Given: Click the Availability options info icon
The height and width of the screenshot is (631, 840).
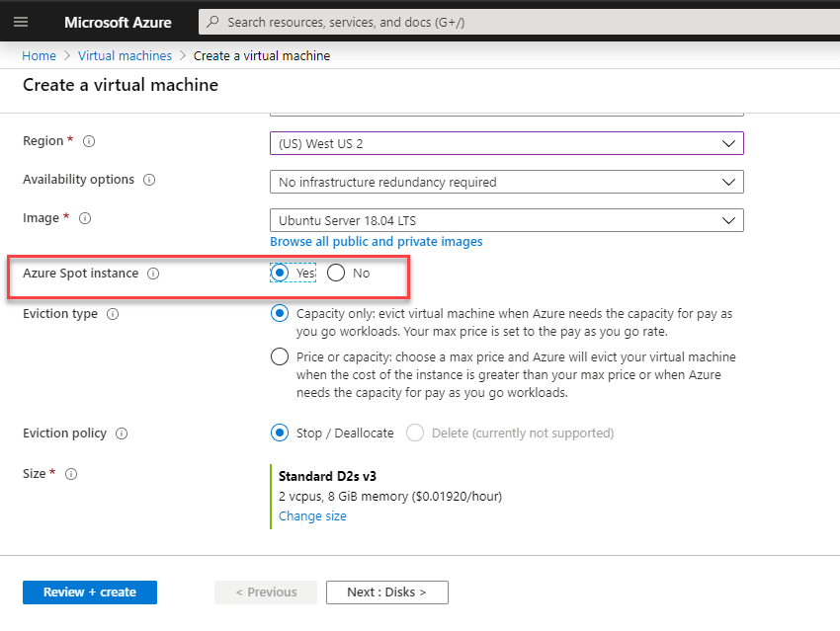Looking at the screenshot, I should (149, 181).
